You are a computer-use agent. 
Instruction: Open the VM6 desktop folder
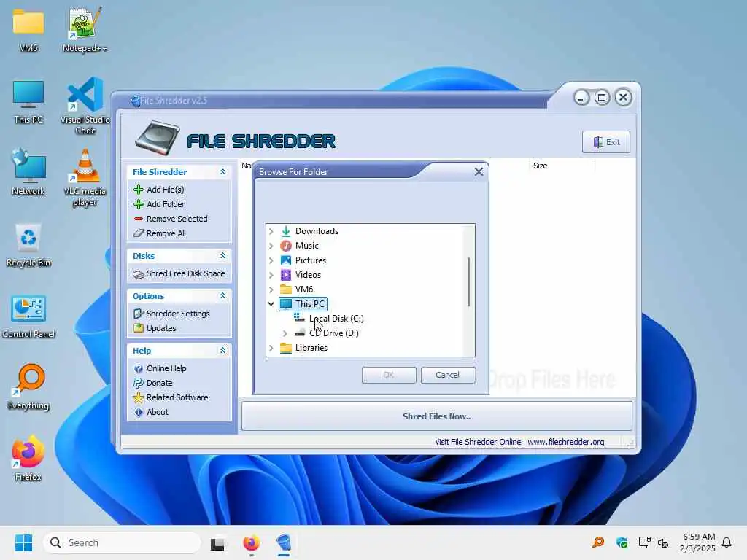click(28, 31)
